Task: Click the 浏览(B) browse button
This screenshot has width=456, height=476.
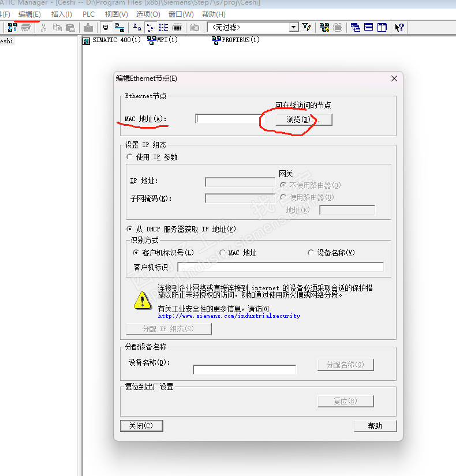Action: point(304,119)
